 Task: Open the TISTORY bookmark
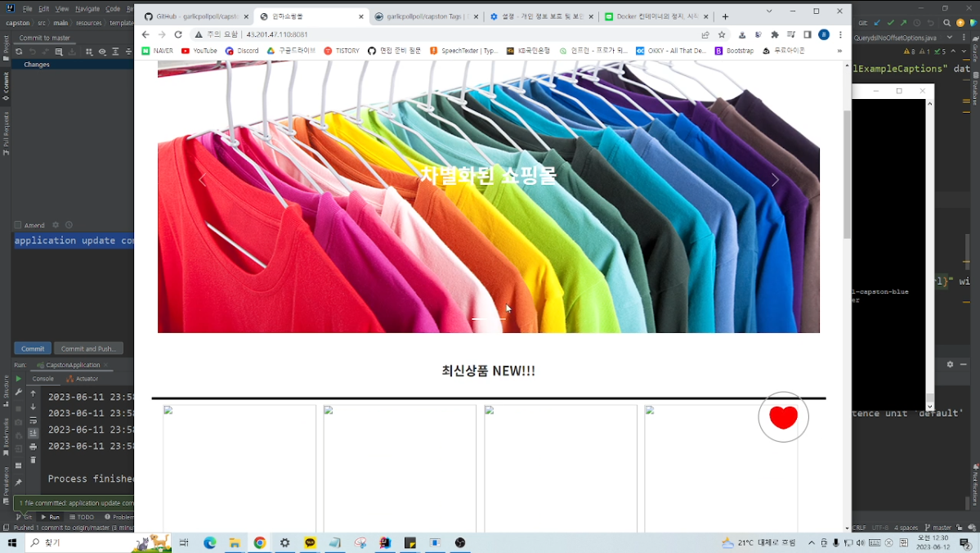(x=342, y=51)
